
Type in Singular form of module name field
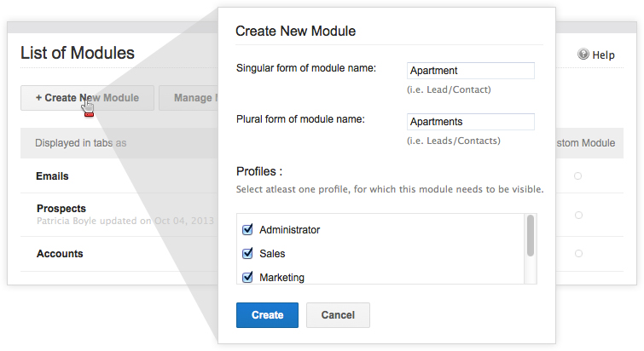tap(471, 71)
